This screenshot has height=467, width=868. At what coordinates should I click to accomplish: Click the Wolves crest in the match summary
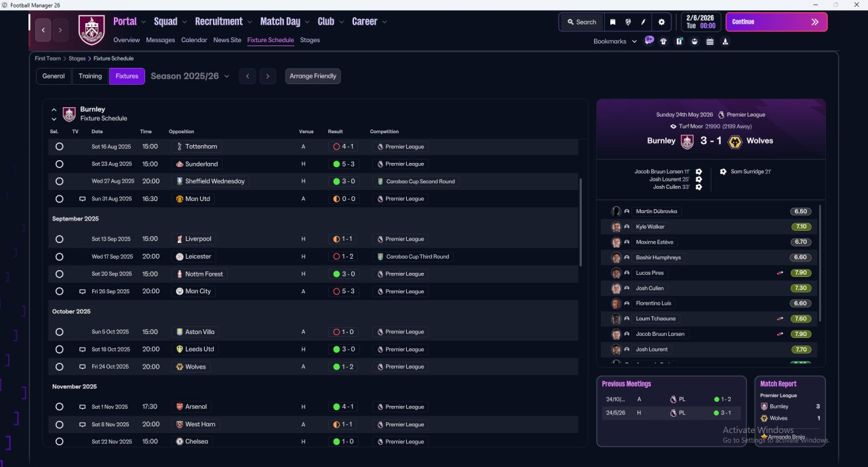click(734, 141)
